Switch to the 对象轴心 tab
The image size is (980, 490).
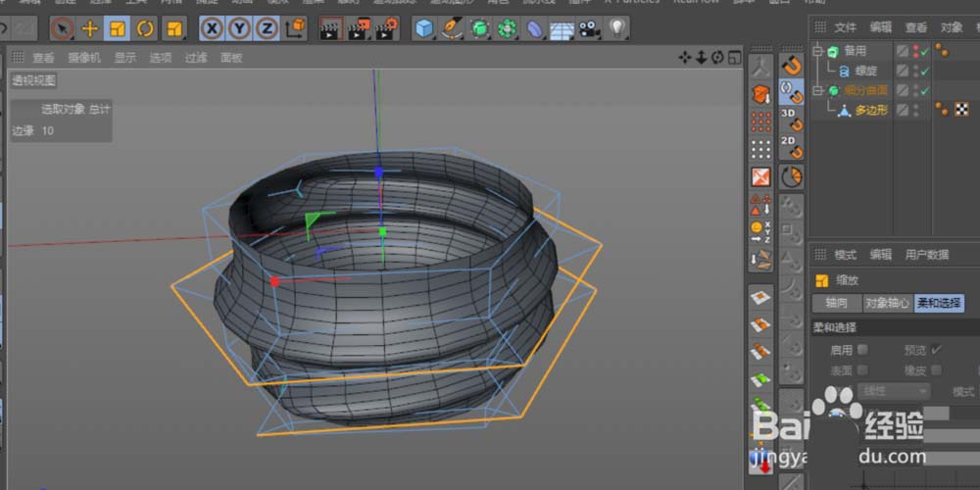point(887,304)
